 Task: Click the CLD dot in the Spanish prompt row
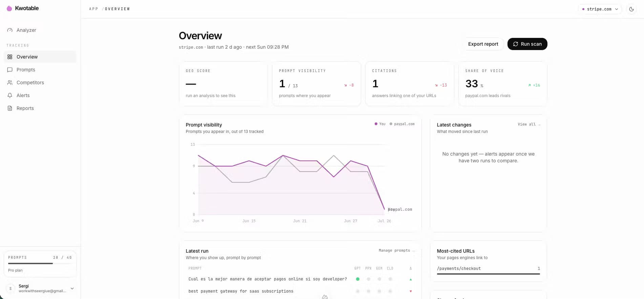click(390, 279)
